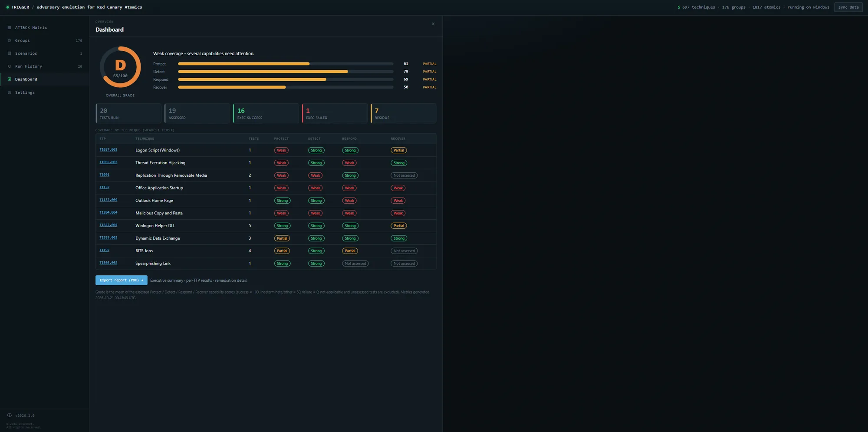Open technique link T1037.001

[108, 150]
